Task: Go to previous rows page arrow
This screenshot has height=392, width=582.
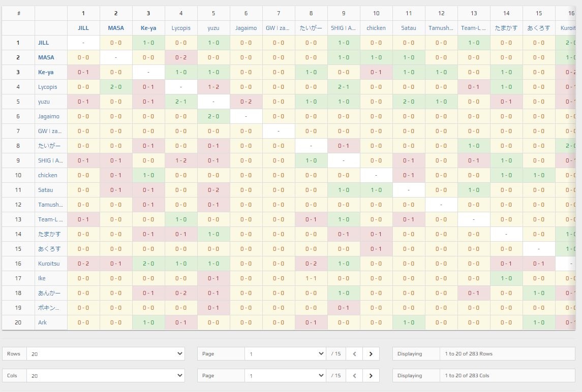Action: coord(354,354)
